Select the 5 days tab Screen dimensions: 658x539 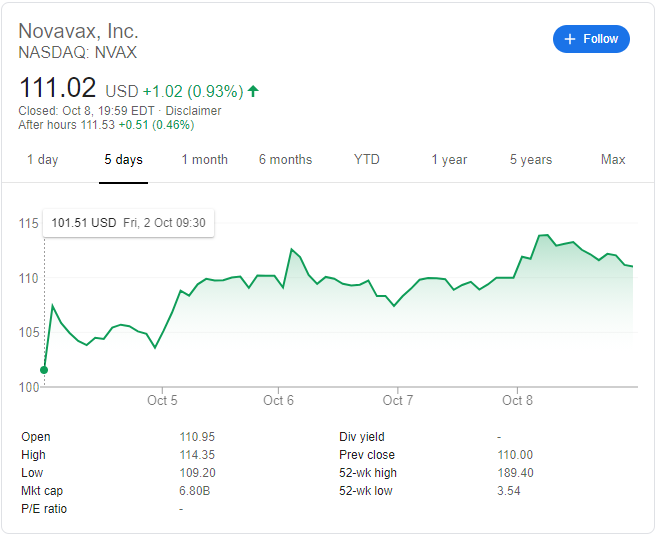123,160
